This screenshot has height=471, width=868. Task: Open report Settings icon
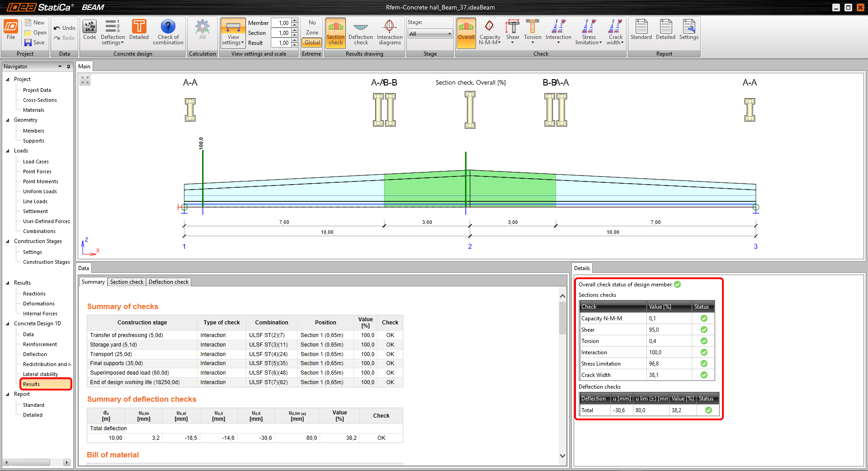pos(689,30)
